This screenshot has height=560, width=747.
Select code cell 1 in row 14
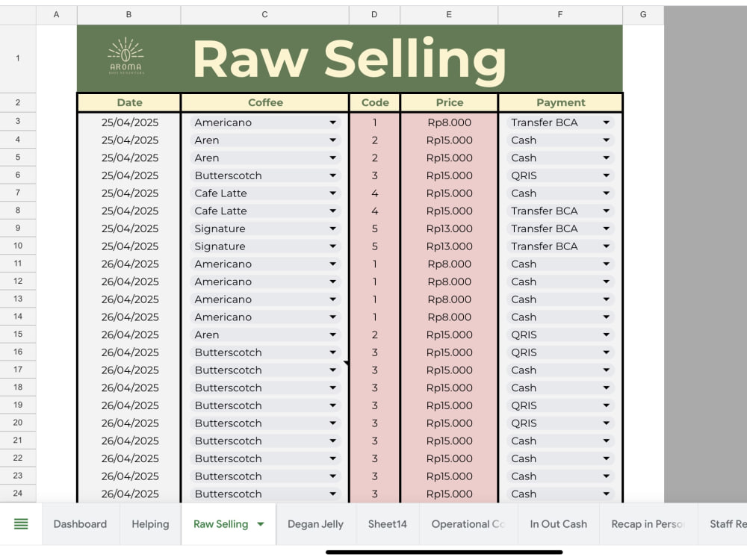click(375, 317)
